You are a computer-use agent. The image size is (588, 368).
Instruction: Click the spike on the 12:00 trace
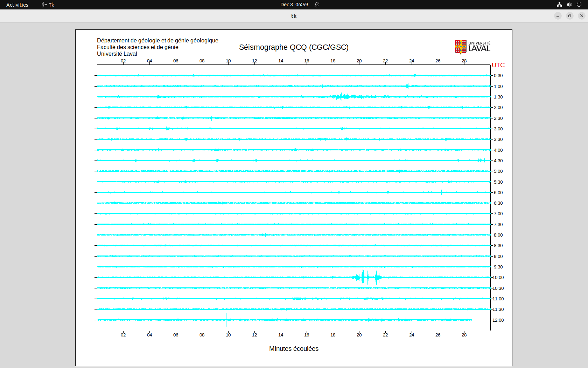click(x=226, y=320)
